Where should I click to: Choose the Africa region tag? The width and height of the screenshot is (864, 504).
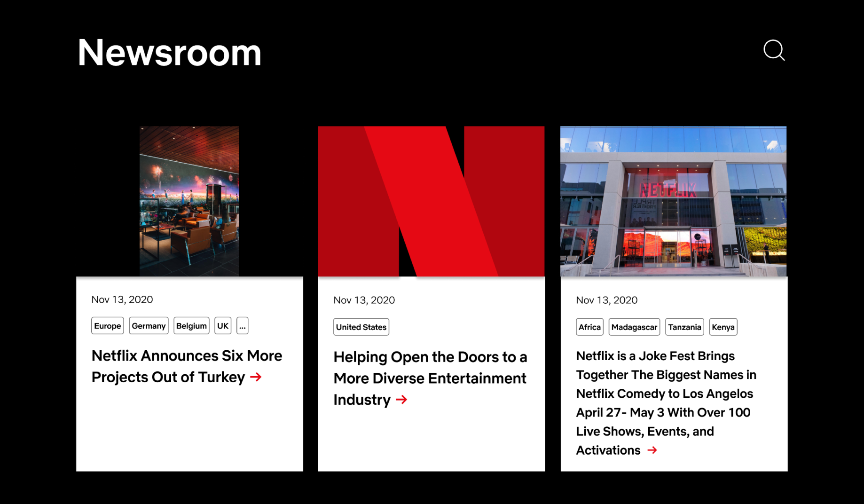point(589,327)
